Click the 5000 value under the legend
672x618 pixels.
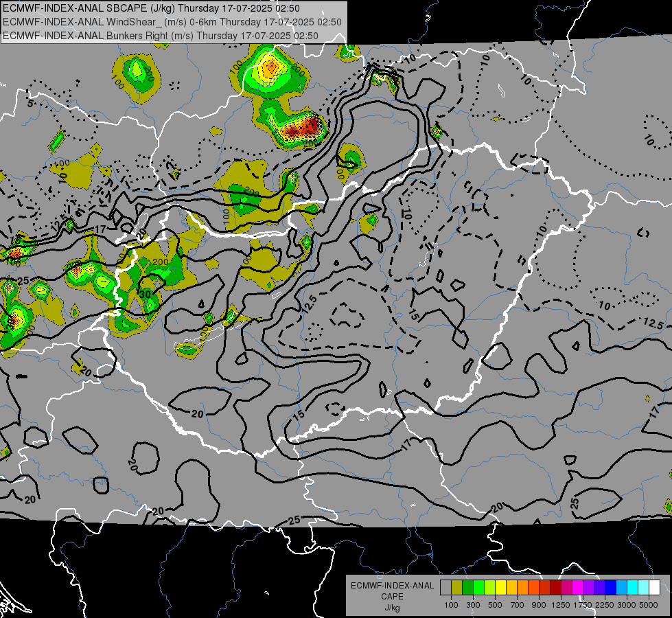pyautogui.click(x=649, y=605)
